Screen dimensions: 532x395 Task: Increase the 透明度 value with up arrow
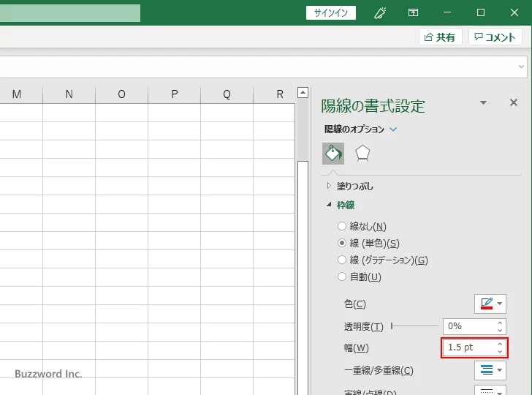click(x=500, y=323)
